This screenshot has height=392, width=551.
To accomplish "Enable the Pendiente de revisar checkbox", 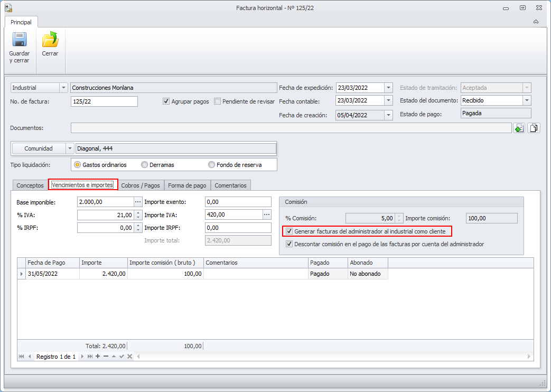I will point(218,101).
